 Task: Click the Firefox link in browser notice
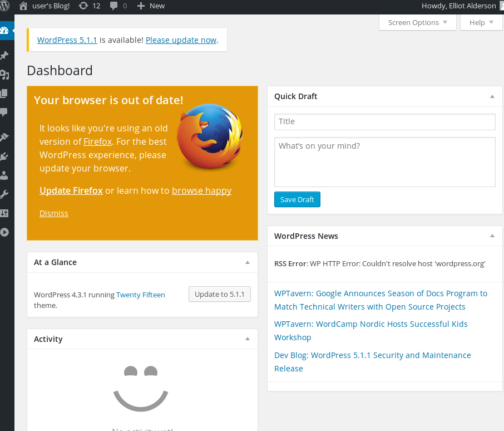pyautogui.click(x=98, y=141)
